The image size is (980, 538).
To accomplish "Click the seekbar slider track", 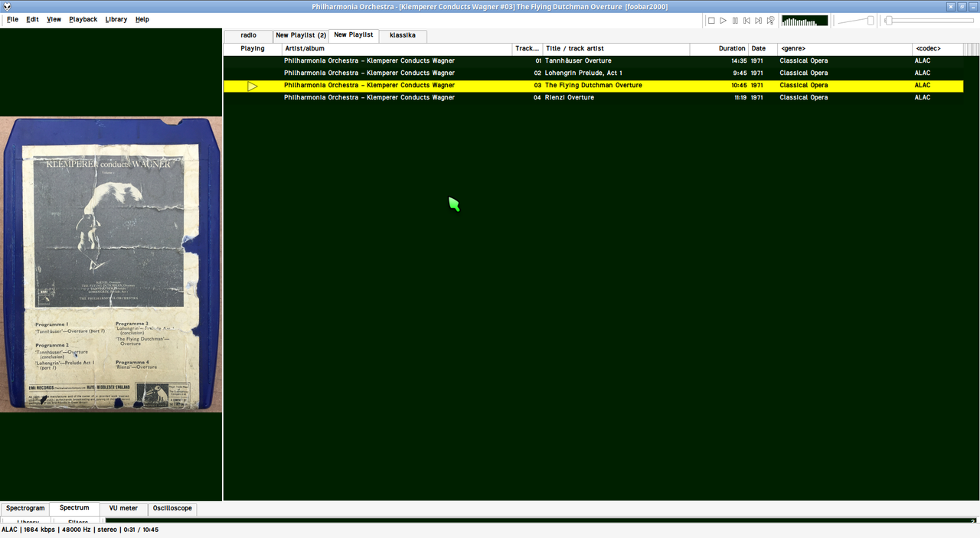I will pos(929,21).
